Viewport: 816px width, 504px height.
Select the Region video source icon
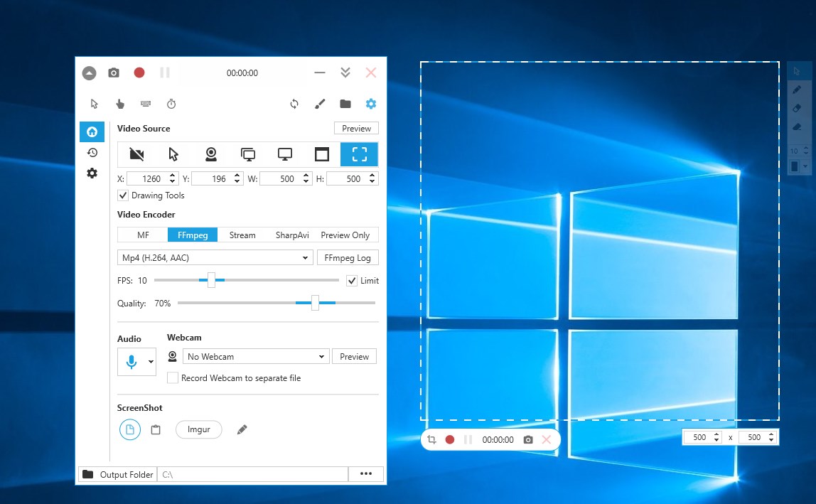click(359, 154)
